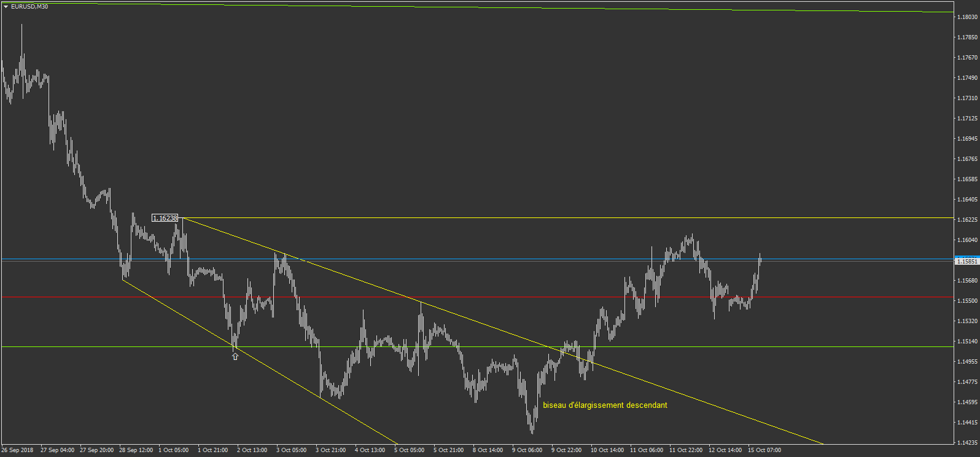Click price axis value 1.18030
Viewport: 980px width, 457px height.
tap(967, 17)
